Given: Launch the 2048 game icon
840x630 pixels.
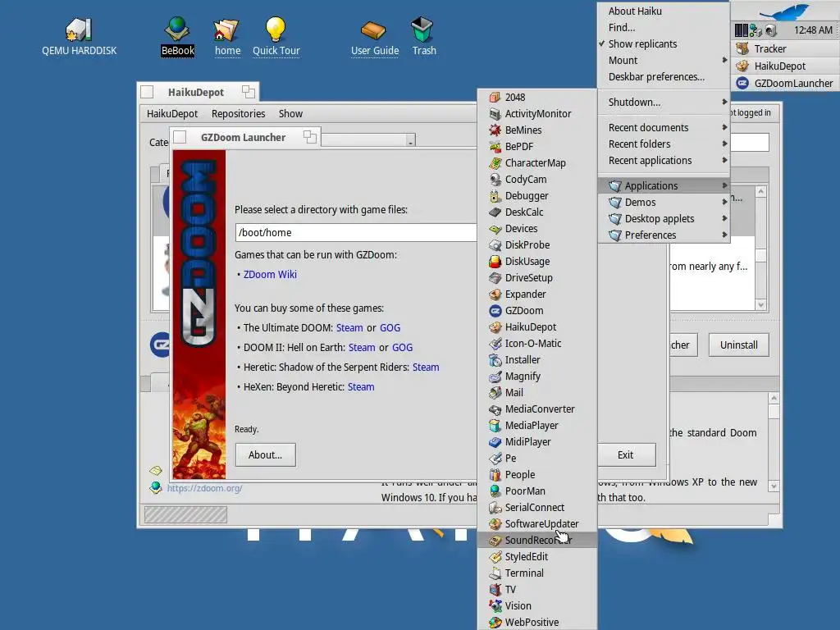Looking at the screenshot, I should point(495,98).
